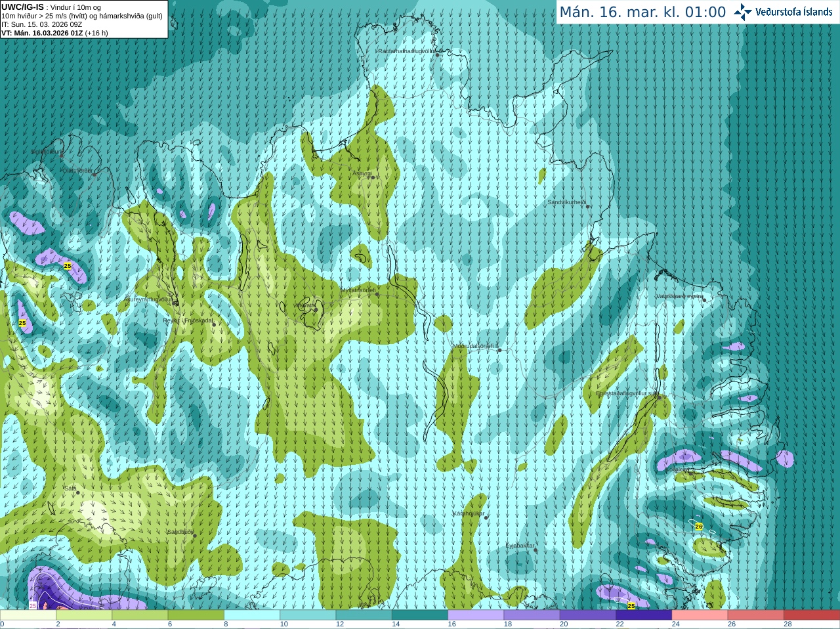Click the 10–12 m/s legend swatch
This screenshot has width=840, height=629.
click(x=308, y=615)
